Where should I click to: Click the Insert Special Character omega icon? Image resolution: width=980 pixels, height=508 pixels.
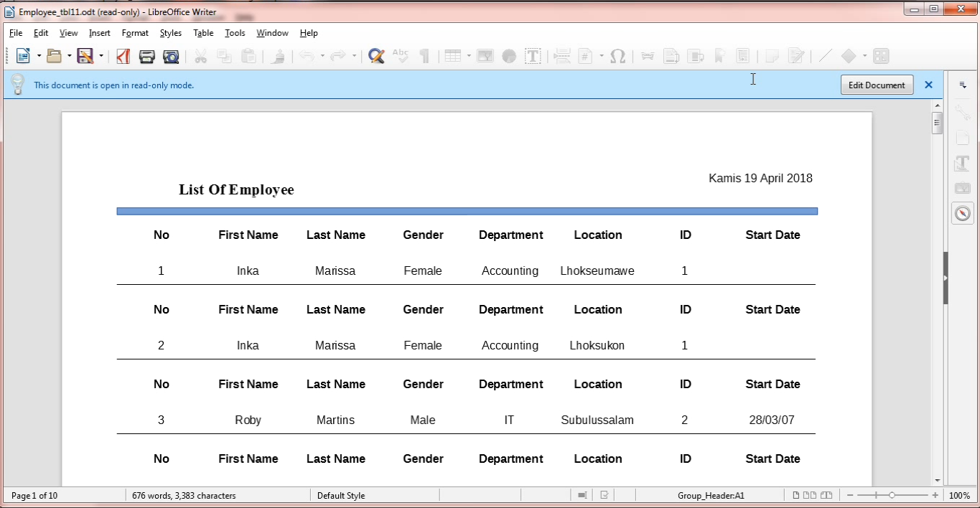click(617, 56)
